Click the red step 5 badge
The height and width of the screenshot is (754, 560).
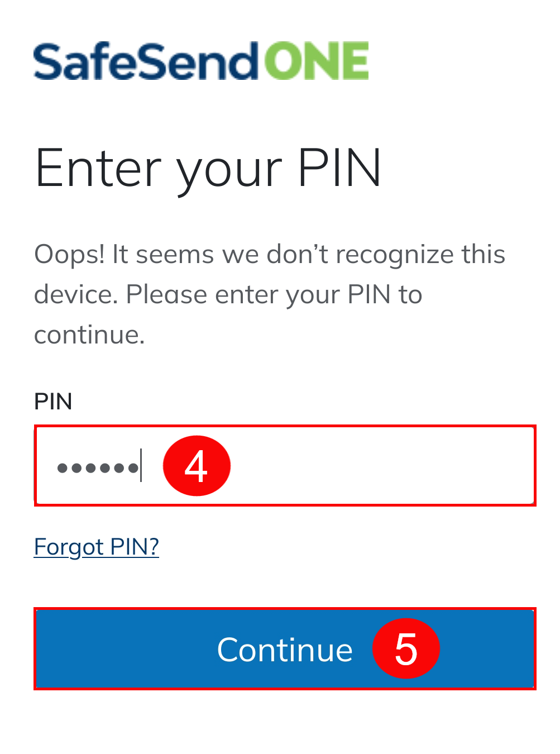(406, 648)
